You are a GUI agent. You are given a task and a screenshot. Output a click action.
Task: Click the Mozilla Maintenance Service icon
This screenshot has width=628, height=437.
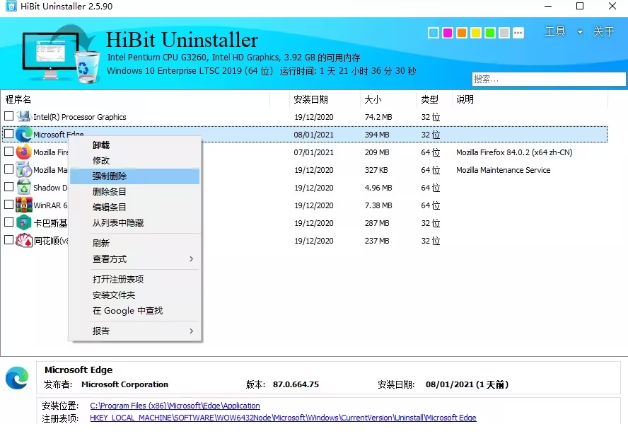24,170
